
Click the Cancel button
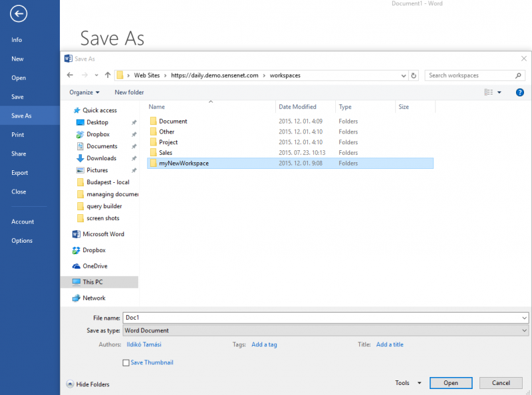[x=501, y=383]
